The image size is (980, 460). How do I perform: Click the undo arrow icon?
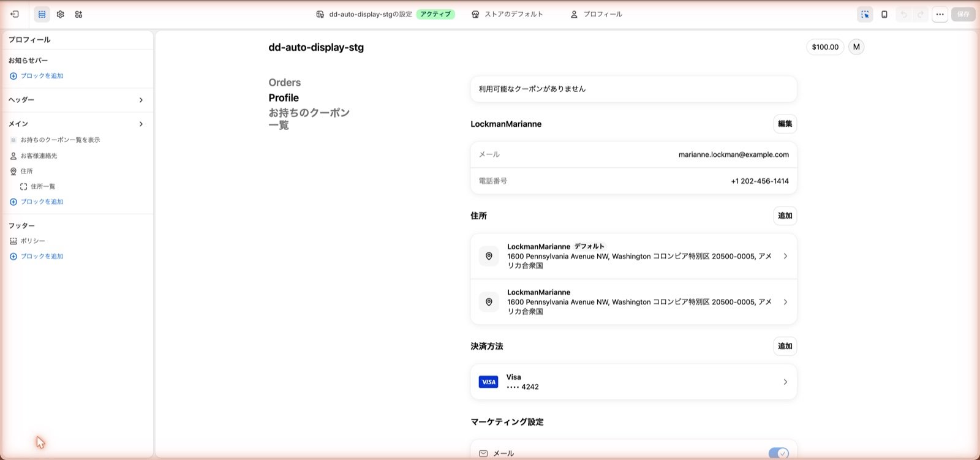(x=903, y=14)
